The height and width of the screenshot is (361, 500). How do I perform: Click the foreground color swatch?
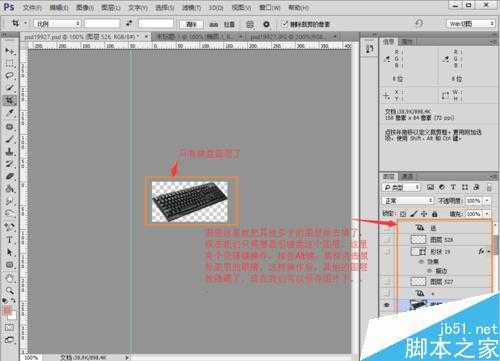click(7, 310)
